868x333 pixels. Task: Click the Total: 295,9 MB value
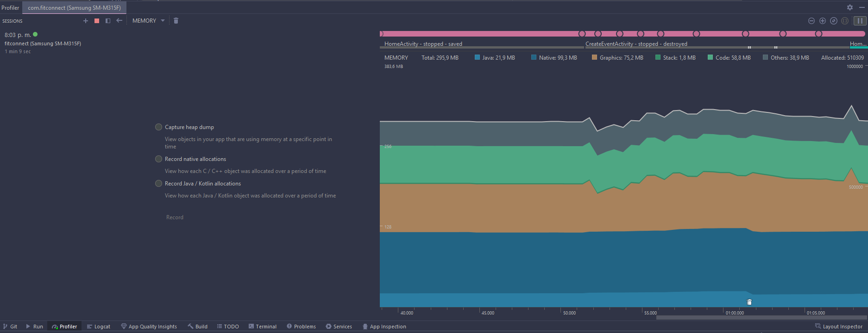tap(440, 58)
